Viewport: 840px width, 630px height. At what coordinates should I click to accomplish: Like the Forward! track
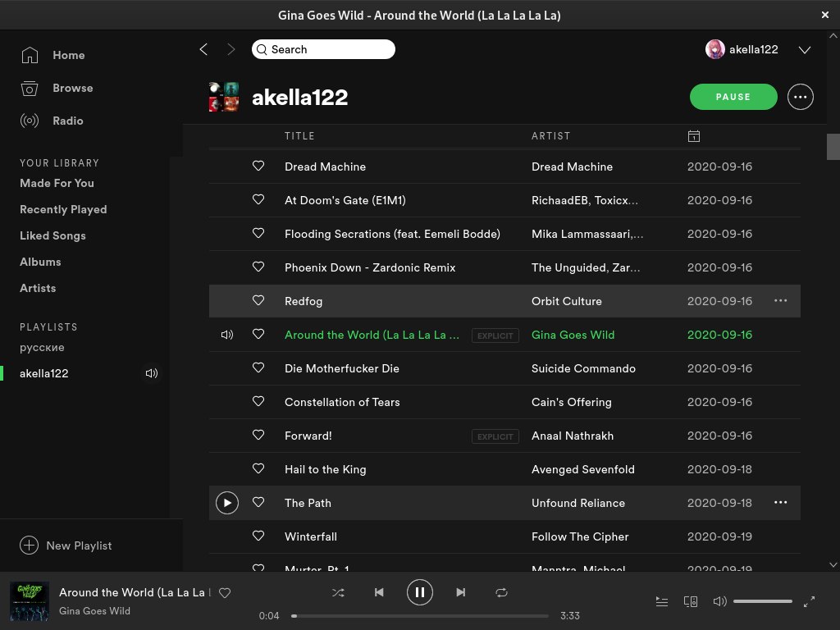point(258,435)
